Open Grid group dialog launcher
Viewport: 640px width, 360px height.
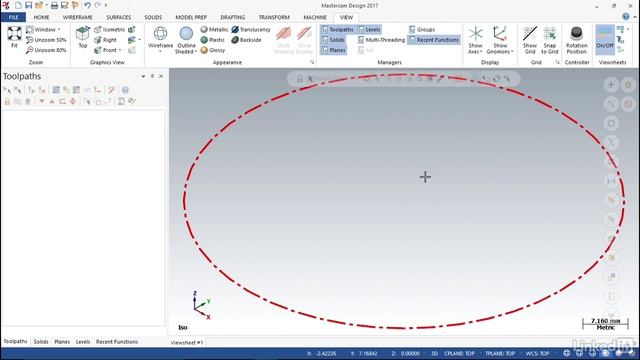558,62
